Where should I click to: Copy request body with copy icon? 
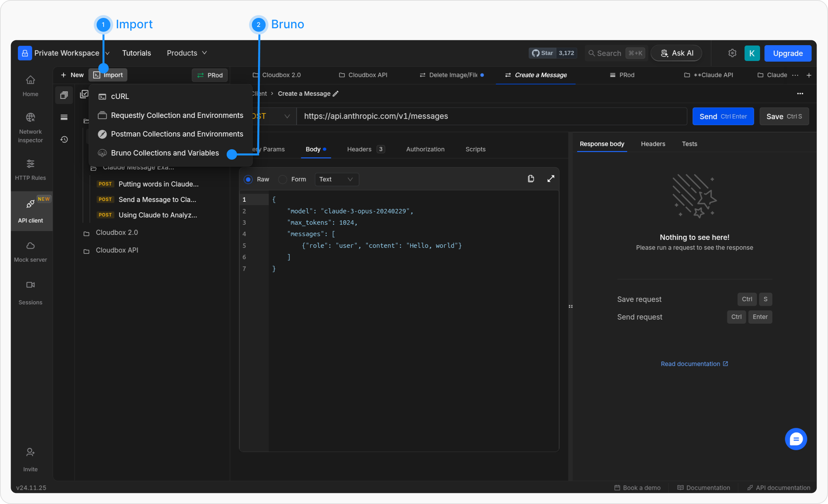pyautogui.click(x=531, y=179)
